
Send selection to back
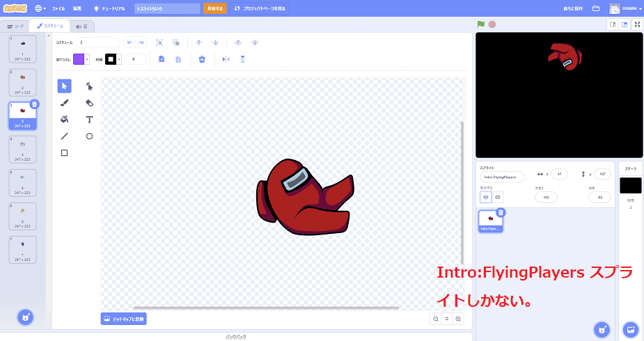pyautogui.click(x=255, y=42)
